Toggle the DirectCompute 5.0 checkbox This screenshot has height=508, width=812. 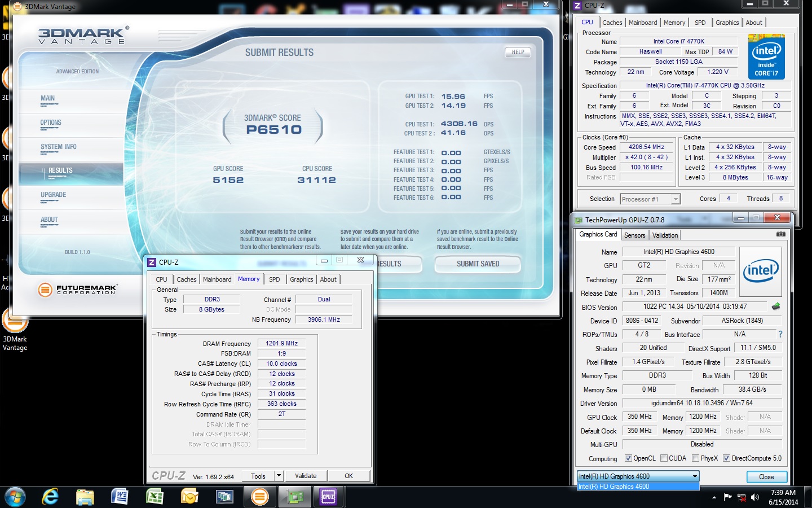pyautogui.click(x=727, y=458)
